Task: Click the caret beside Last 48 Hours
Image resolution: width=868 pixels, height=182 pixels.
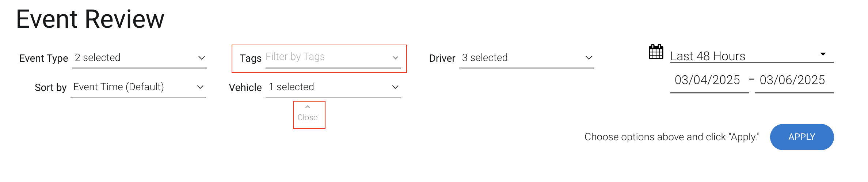Action: click(x=823, y=54)
